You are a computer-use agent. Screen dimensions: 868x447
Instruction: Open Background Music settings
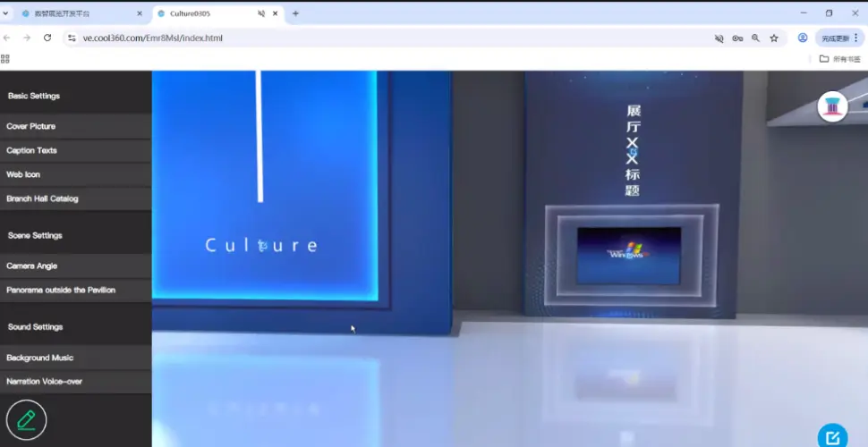76,358
